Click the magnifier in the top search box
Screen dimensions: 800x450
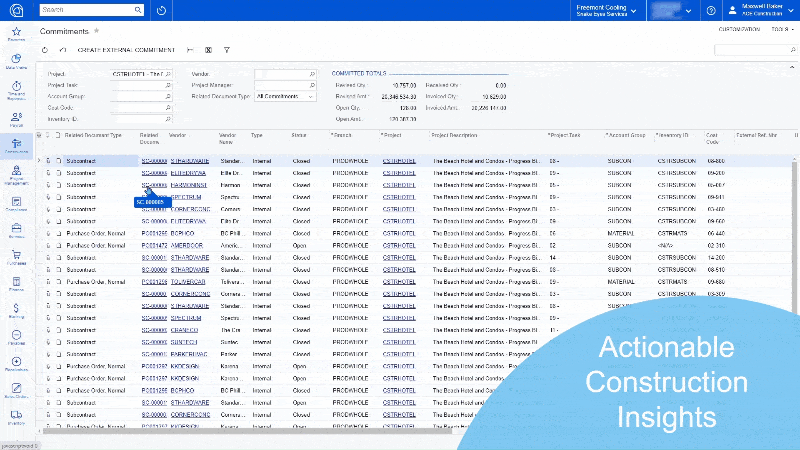[138, 10]
